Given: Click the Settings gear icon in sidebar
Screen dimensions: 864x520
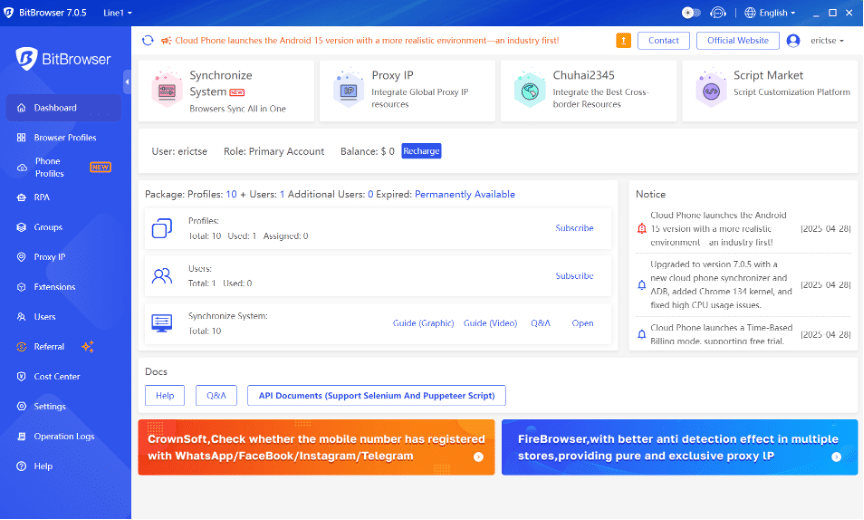Looking at the screenshot, I should (x=21, y=406).
